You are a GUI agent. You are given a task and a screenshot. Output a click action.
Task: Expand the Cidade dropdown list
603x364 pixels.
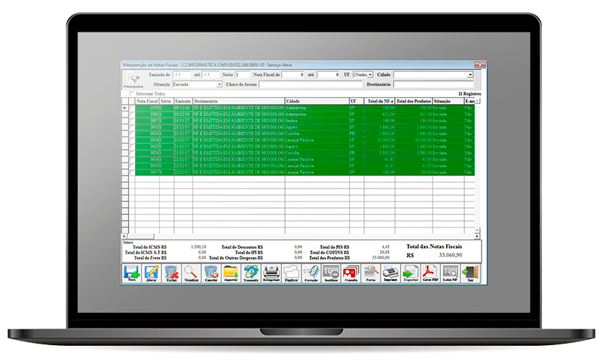pyautogui.click(x=470, y=75)
